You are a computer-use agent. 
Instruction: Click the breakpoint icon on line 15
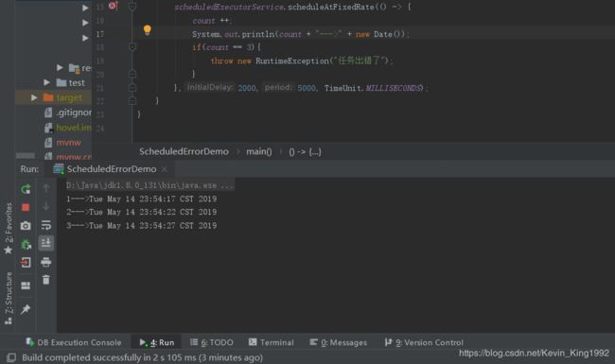coord(113,6)
